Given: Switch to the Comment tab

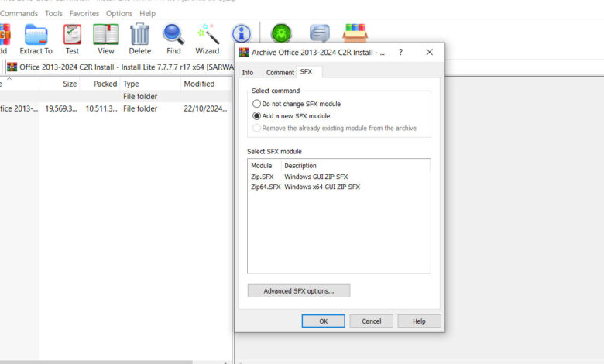Looking at the screenshot, I should tap(280, 73).
